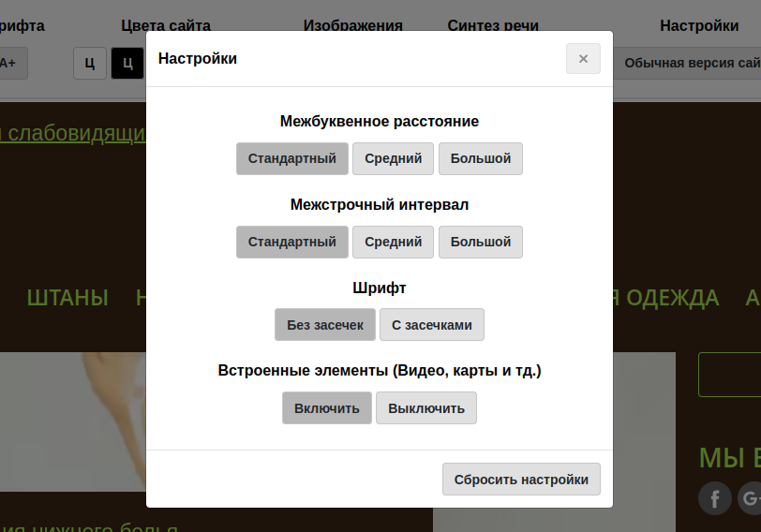The width and height of the screenshot is (761, 532).
Task: Set line interval to Большой
Action: coord(480,242)
